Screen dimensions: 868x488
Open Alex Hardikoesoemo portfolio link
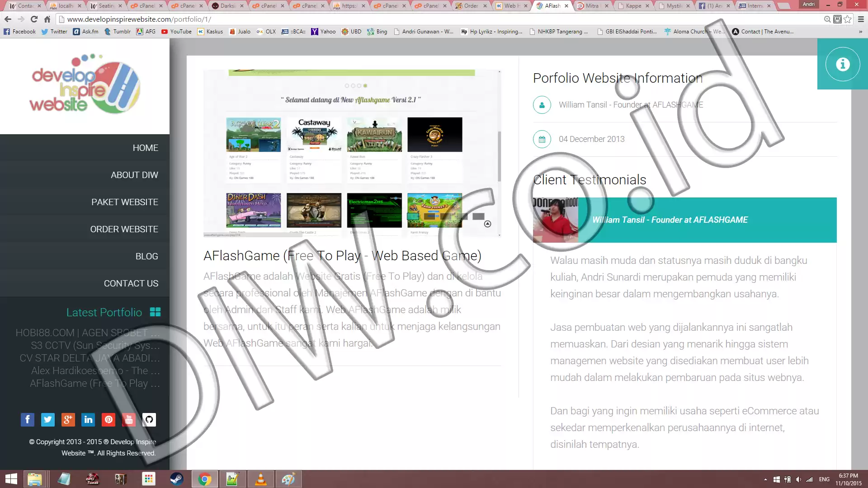[x=95, y=371]
